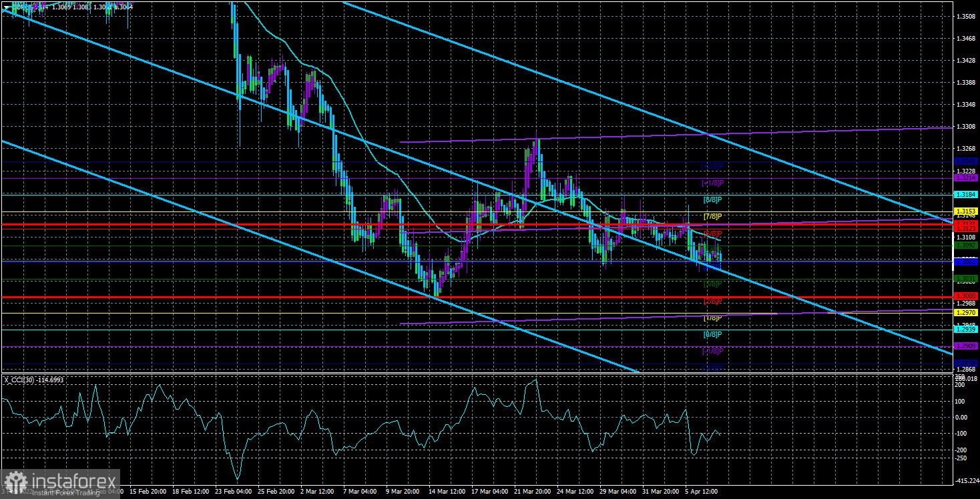This screenshot has height=499, width=980.
Task: Click the 1.3428 price axis value
Action: [x=966, y=61]
